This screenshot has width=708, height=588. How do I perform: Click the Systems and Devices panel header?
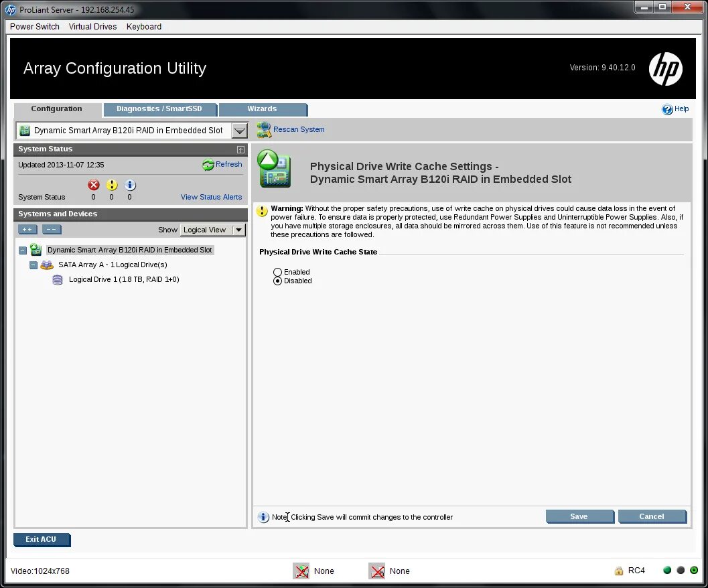[131, 214]
